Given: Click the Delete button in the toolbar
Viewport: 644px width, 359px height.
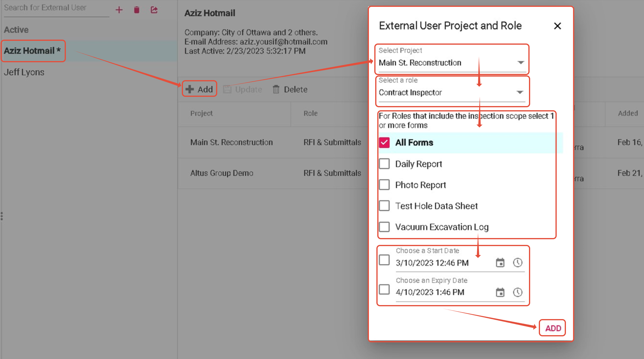Looking at the screenshot, I should click(x=290, y=89).
